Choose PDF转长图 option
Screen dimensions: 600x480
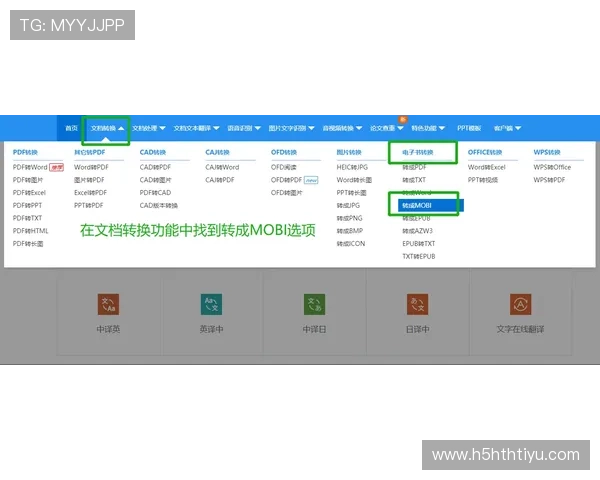[28, 244]
